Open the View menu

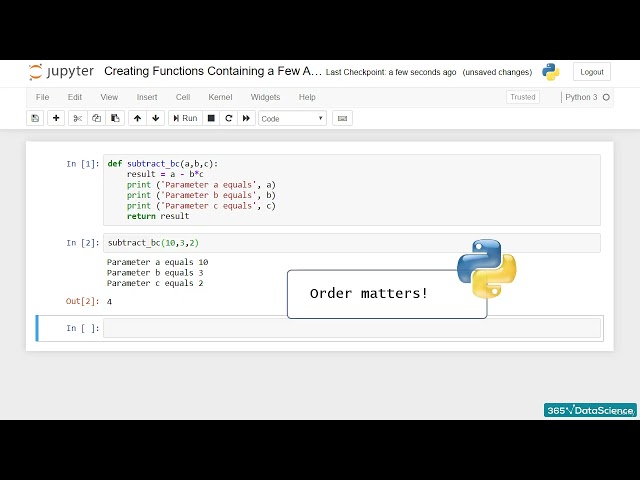(x=109, y=97)
